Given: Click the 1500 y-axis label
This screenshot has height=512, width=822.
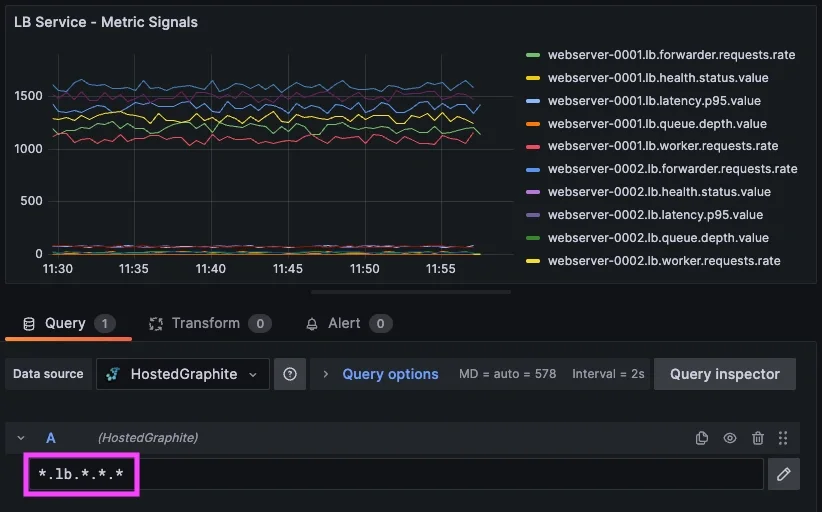Looking at the screenshot, I should pos(29,96).
